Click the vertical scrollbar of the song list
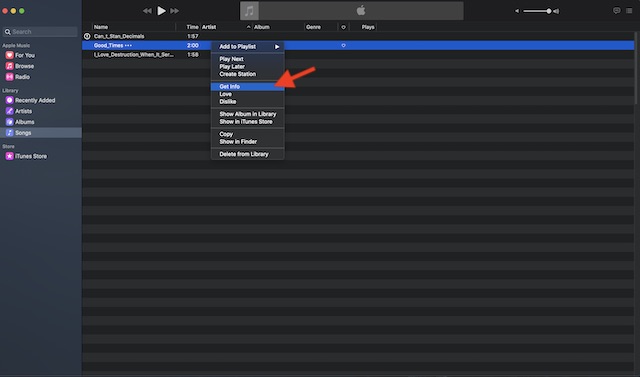This screenshot has width=640, height=377. tap(637, 67)
